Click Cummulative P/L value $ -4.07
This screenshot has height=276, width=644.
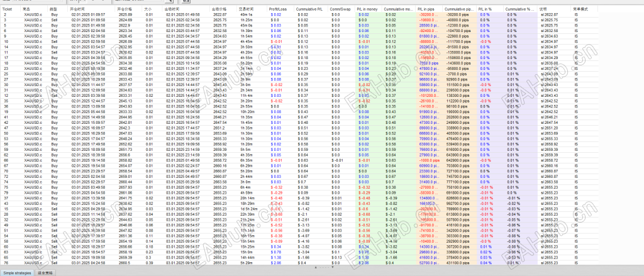[304, 236]
